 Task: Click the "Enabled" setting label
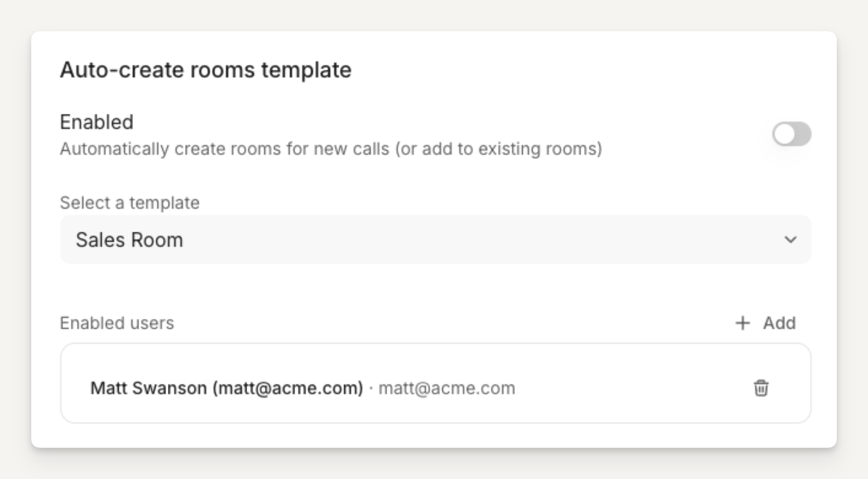97,122
